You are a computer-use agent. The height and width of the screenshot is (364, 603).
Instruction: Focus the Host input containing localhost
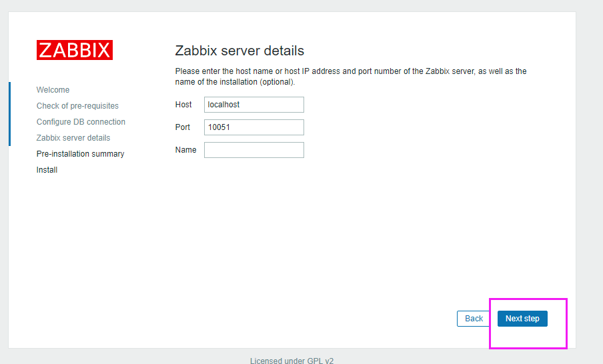click(x=253, y=105)
